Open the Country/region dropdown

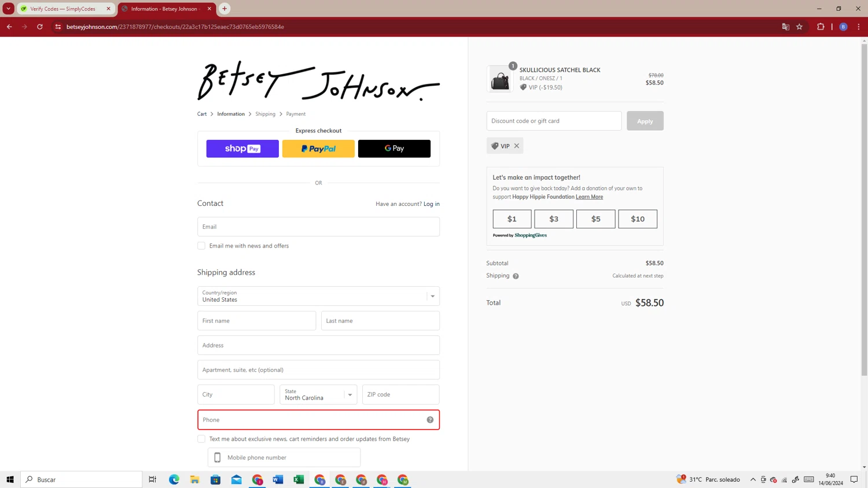click(318, 296)
